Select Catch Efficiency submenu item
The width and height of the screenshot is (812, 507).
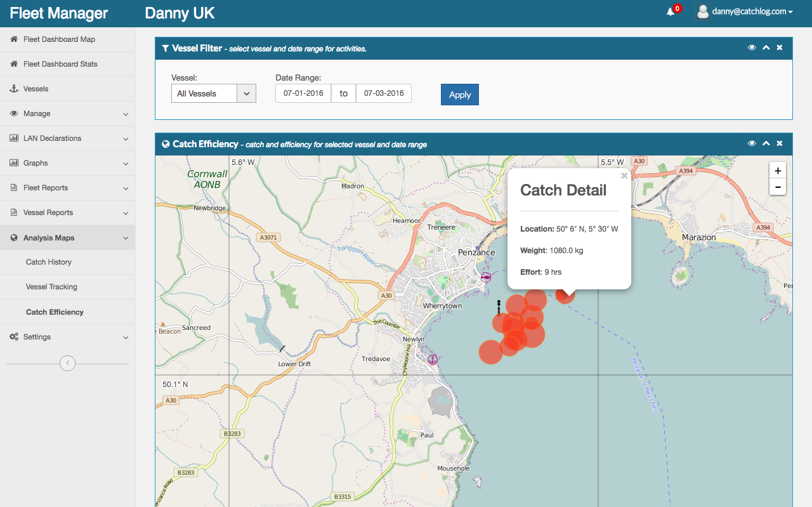coord(67,312)
